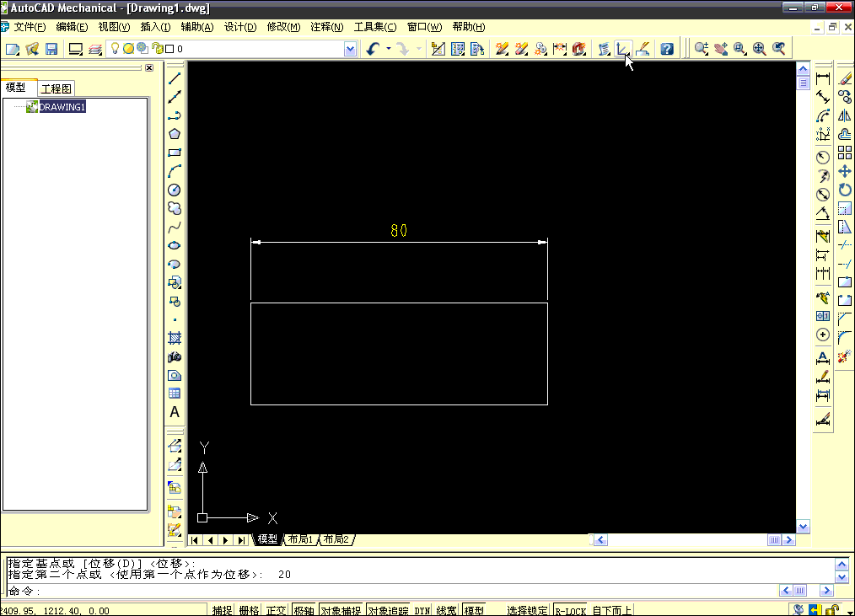
Task: Toggle 栅格 grid display
Action: tap(249, 611)
